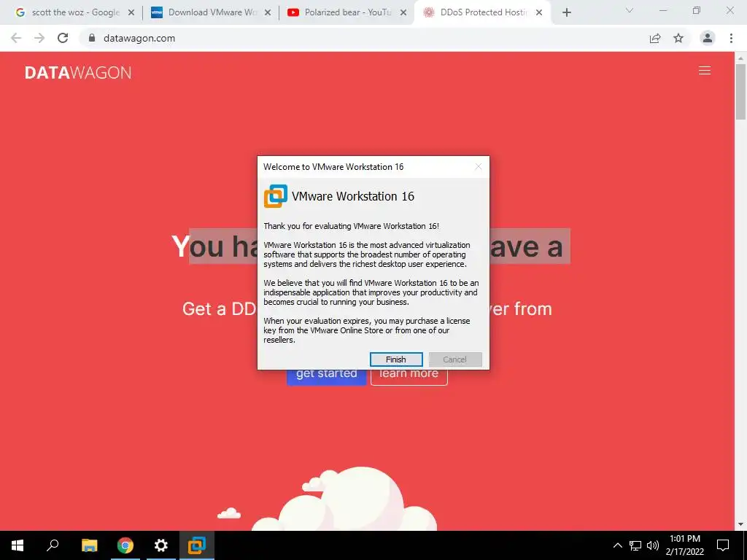
Task: Switch to the Polarized bear YouTube tab
Action: point(347,12)
